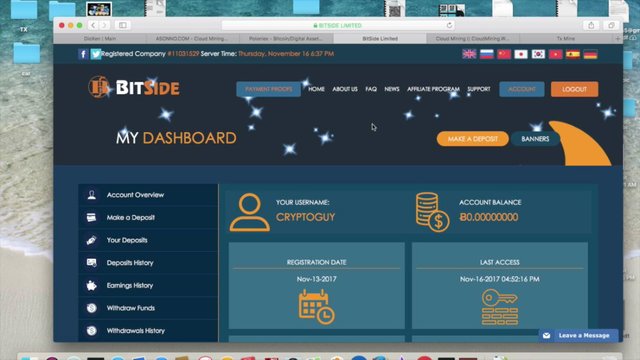Click the Nov-13-2017 registration date
This screenshot has height=360, width=640.
[316, 279]
